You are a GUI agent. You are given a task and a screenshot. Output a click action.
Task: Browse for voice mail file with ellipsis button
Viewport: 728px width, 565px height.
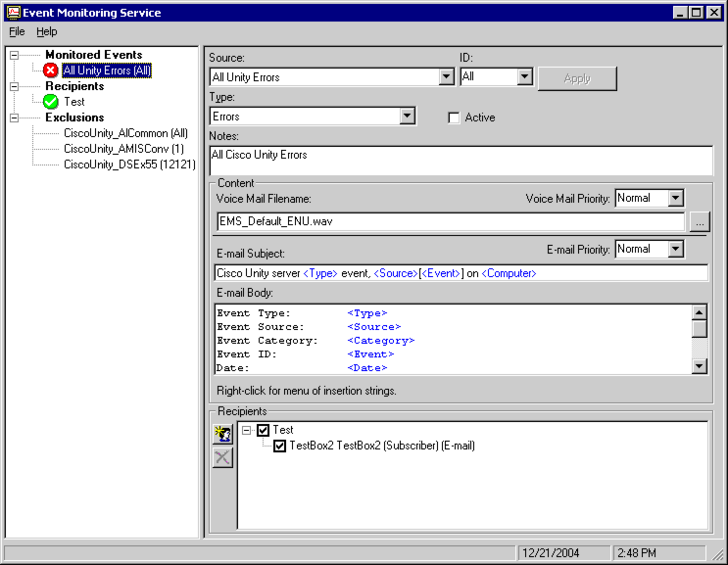pos(699,222)
